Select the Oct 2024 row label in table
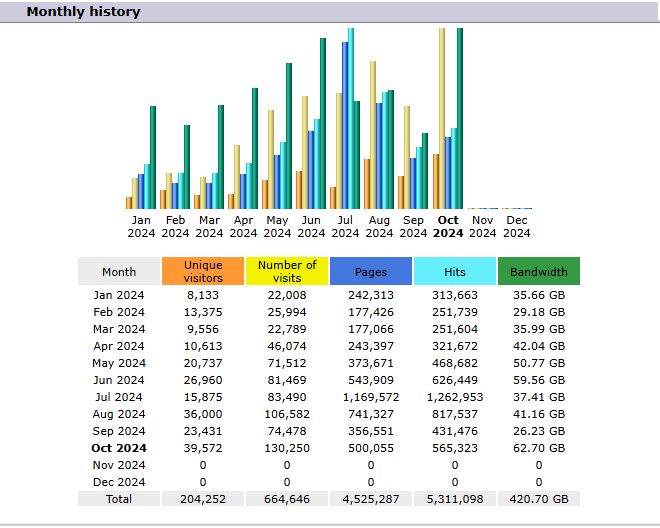 (x=119, y=448)
